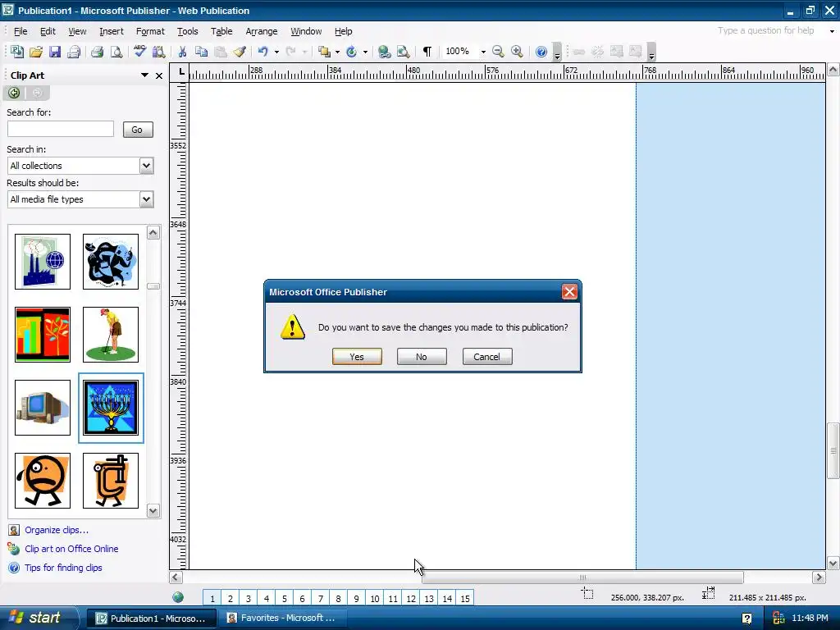Click the horizontal scrollbar right arrow

[x=818, y=577]
